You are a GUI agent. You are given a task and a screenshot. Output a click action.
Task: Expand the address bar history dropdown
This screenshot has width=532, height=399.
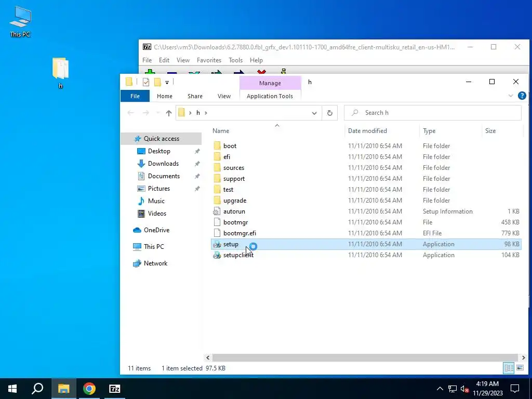tap(314, 113)
